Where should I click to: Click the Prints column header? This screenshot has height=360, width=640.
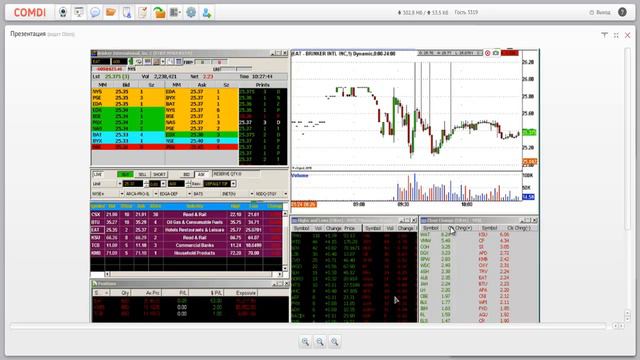pos(263,85)
